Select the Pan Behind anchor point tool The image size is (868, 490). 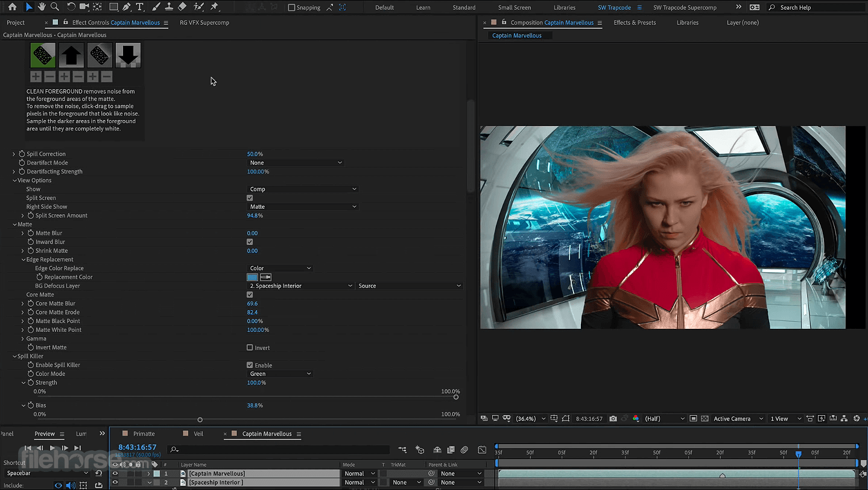[x=97, y=7]
